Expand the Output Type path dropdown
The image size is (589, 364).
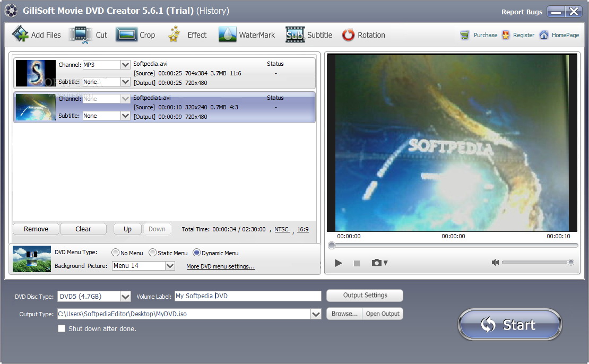[x=316, y=314]
